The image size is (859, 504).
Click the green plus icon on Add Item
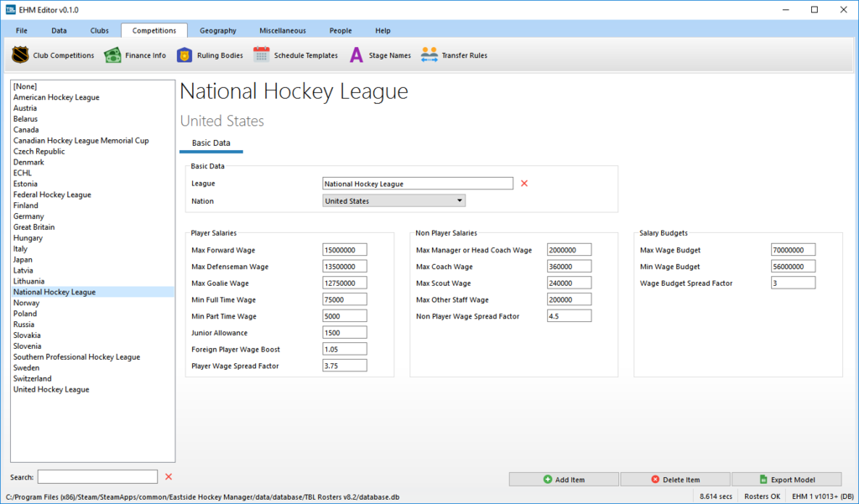(547, 480)
